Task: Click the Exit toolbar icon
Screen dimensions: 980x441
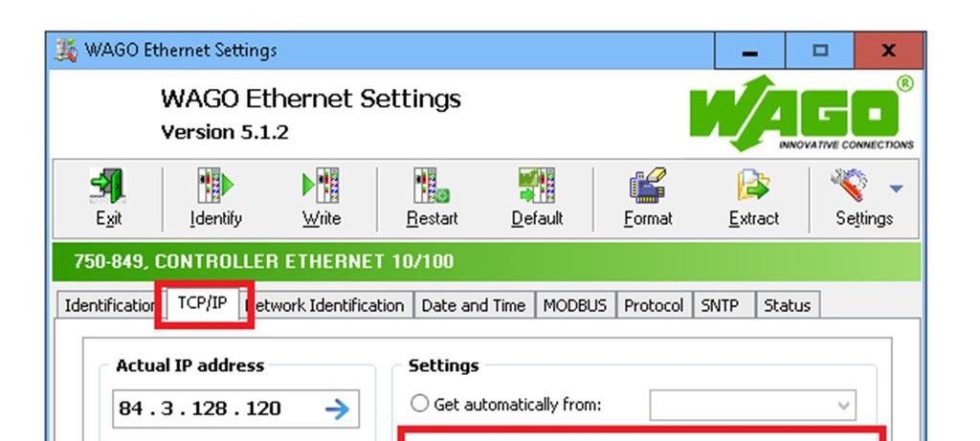Action: [109, 187]
